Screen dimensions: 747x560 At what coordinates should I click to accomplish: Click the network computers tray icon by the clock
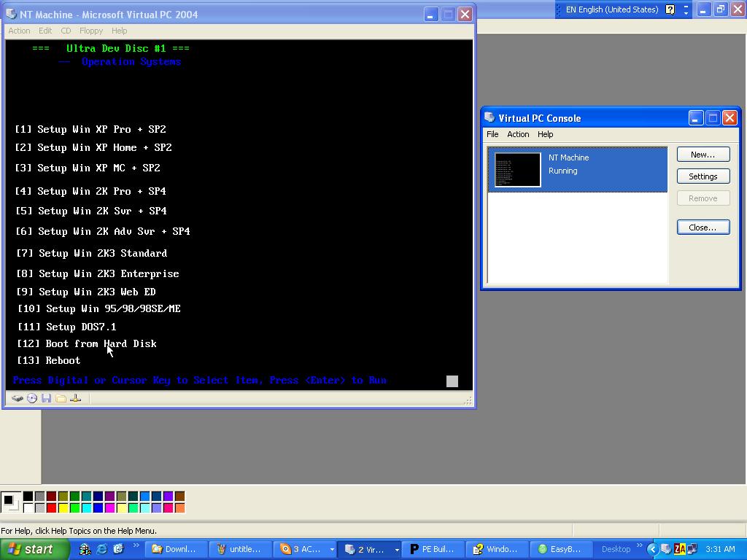pos(692,549)
